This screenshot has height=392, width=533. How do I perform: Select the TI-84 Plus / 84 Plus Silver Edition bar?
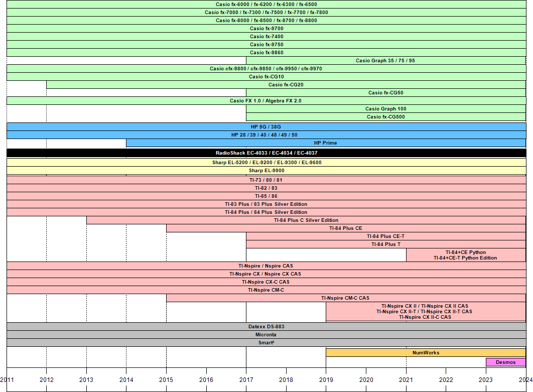(x=266, y=212)
